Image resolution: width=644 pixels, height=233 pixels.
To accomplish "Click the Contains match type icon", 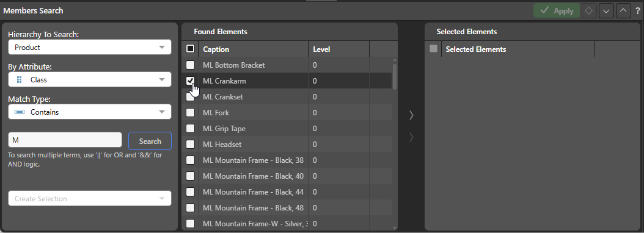I will tap(20, 112).
